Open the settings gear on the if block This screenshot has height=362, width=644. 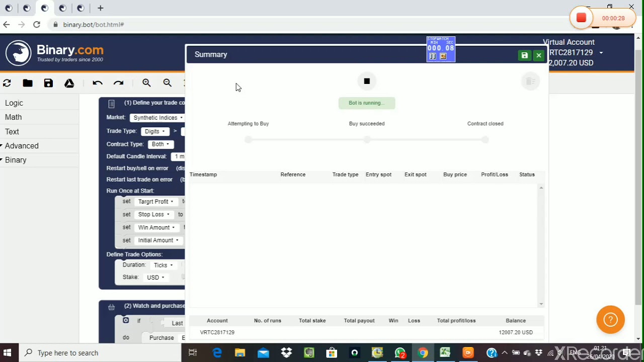point(126,320)
